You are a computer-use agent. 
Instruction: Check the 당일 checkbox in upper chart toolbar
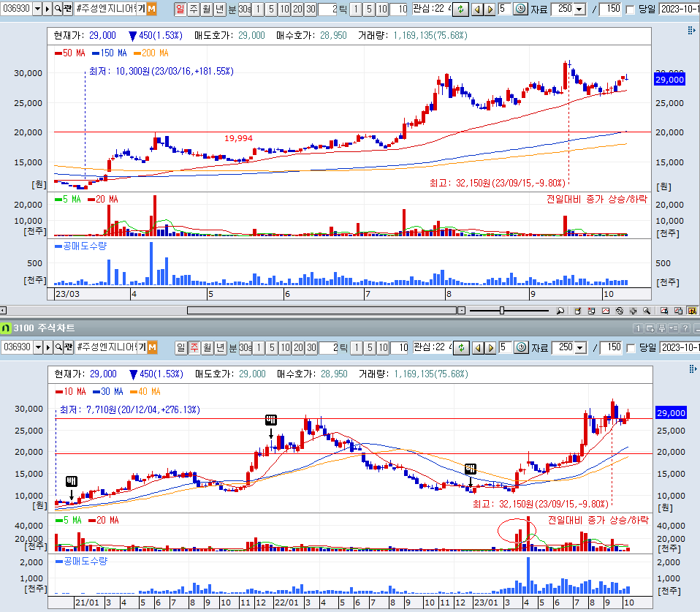(x=630, y=10)
